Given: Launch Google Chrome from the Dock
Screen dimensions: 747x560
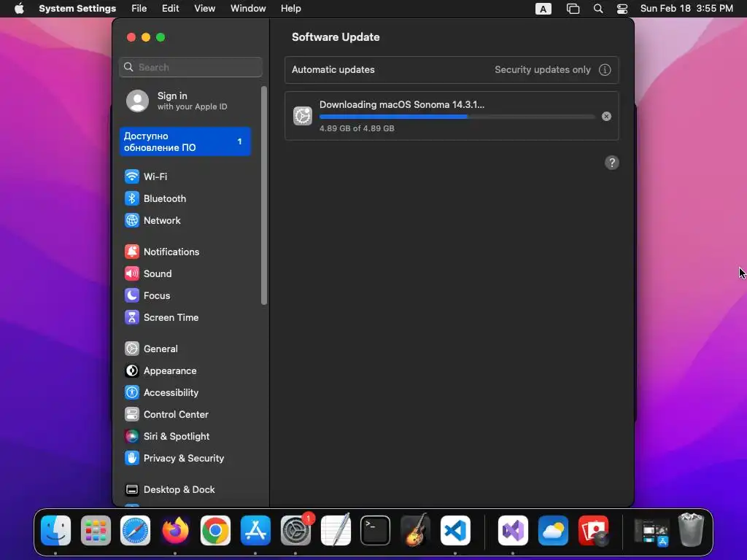Looking at the screenshot, I should coord(215,531).
